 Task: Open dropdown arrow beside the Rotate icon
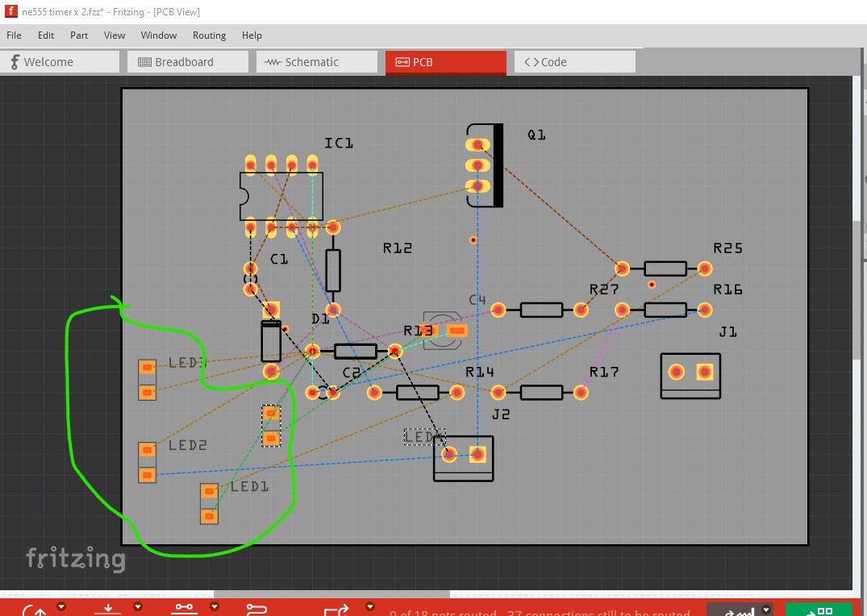[x=60, y=606]
